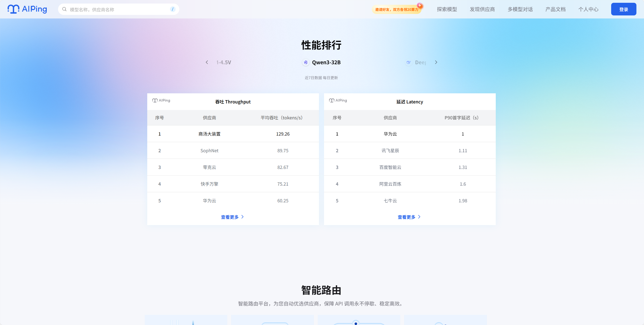Go to previous model with left chevron

tap(207, 62)
